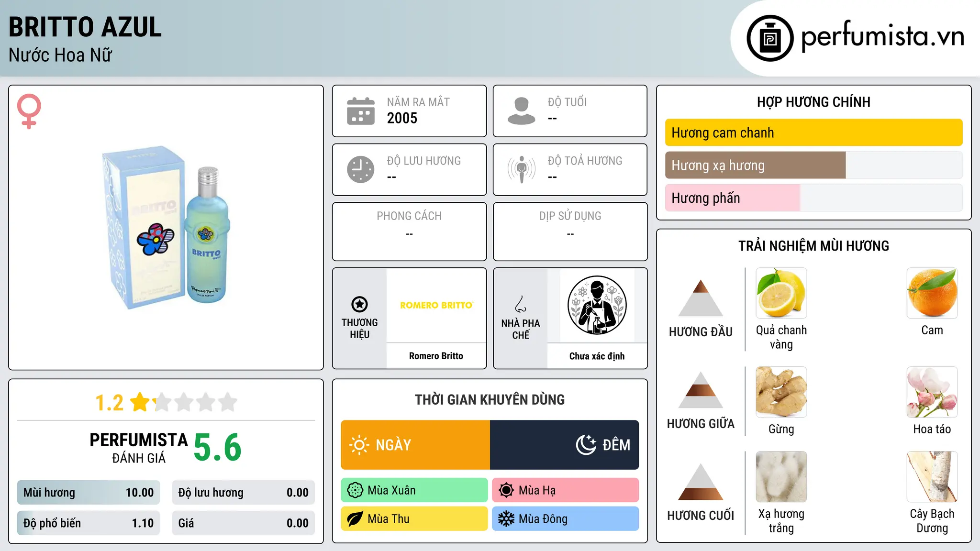Image resolution: width=980 pixels, height=551 pixels.
Task: Open the Gừng ginger note image
Action: coord(781,392)
